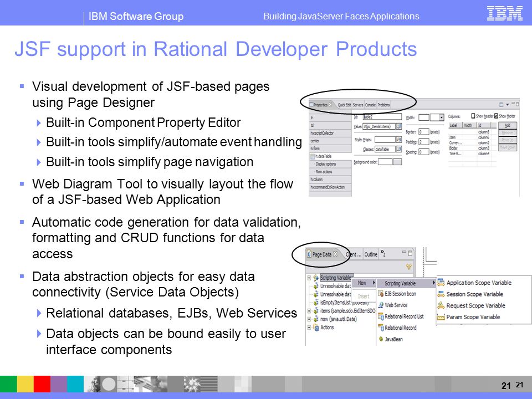Click the Param Scope Variable icon
532x399 pixels.
coord(441,317)
